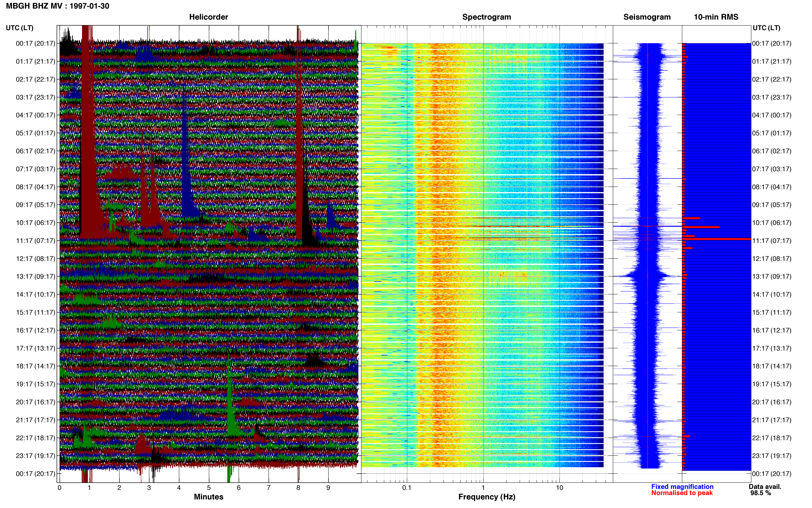Click the left '01:17 (21:17)' time label
The image size is (812, 508).
[35, 61]
